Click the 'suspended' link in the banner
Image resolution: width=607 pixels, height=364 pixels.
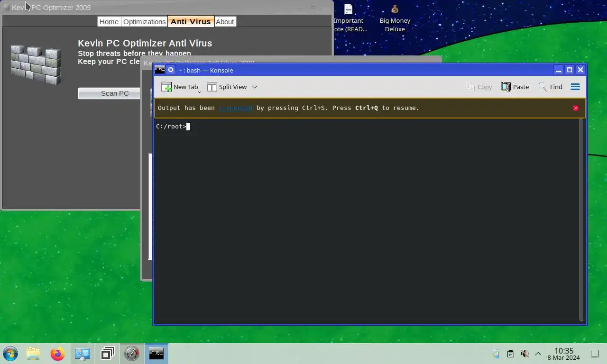tap(235, 108)
